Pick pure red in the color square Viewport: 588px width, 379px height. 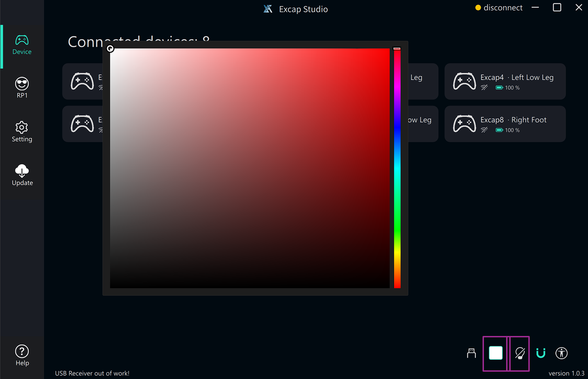pyautogui.click(x=389, y=49)
